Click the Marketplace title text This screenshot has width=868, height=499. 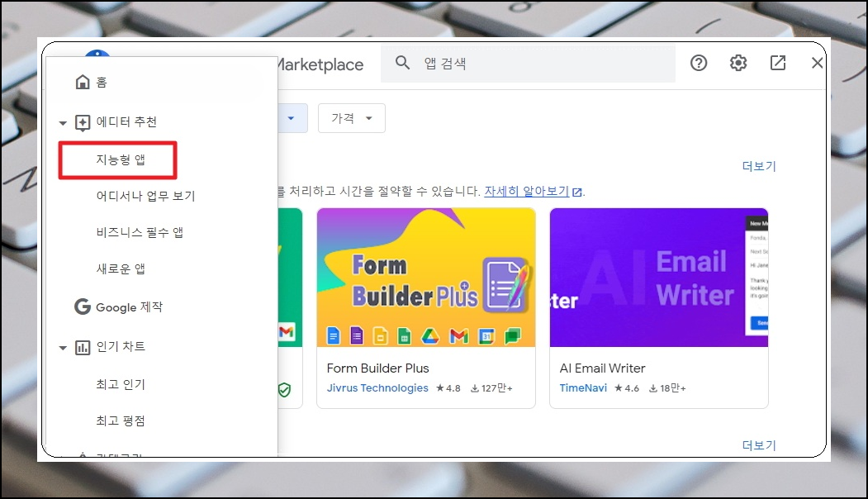[320, 64]
